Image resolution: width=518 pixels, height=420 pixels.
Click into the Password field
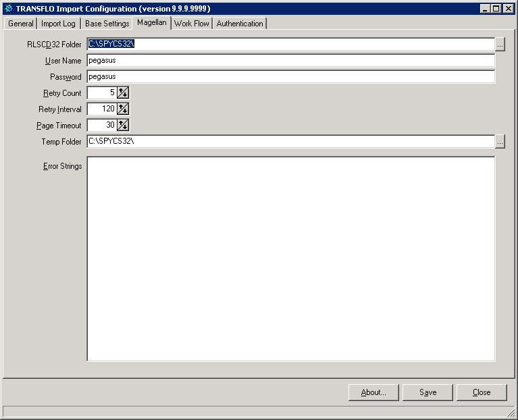coord(290,76)
